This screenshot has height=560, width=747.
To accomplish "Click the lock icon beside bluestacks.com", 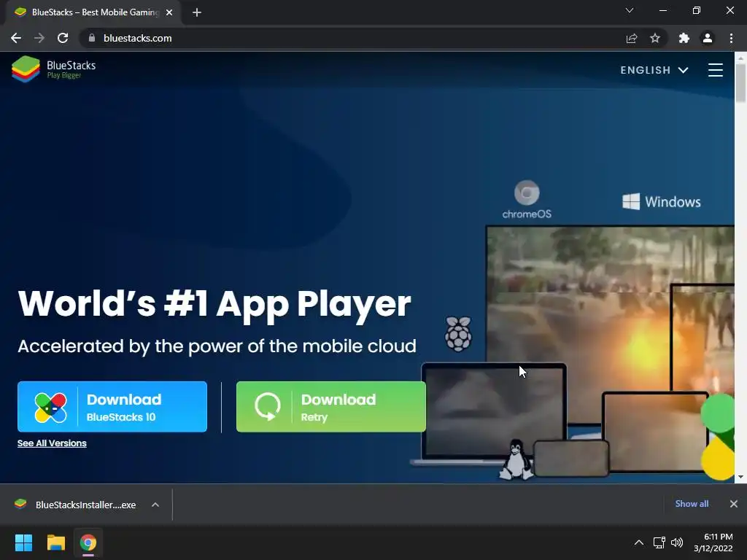I will [x=92, y=38].
